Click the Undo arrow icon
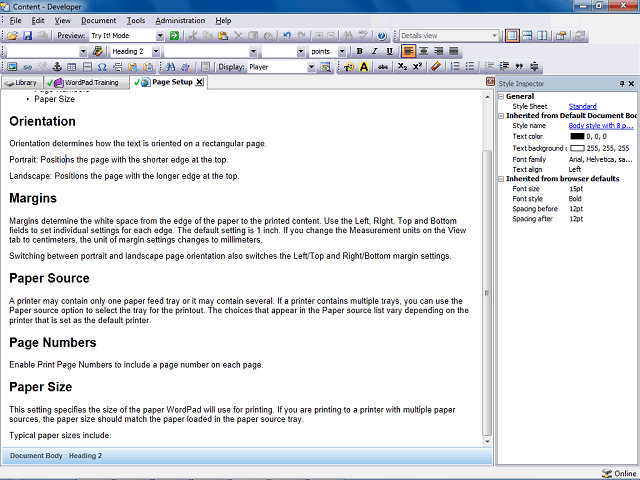 click(287, 36)
